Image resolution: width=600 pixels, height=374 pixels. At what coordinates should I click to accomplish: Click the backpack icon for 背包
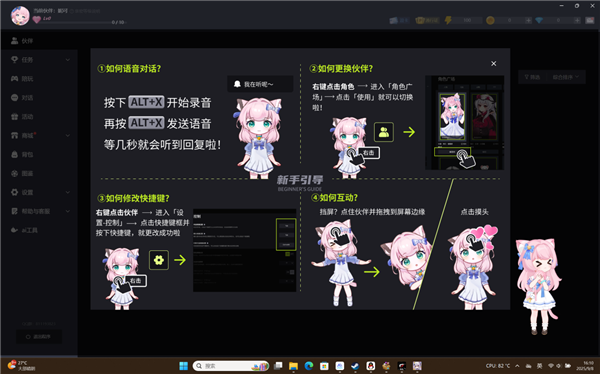pos(15,154)
